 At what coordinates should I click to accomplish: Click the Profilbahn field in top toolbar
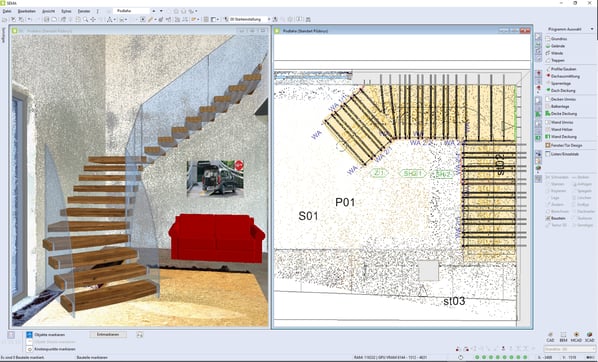(131, 11)
